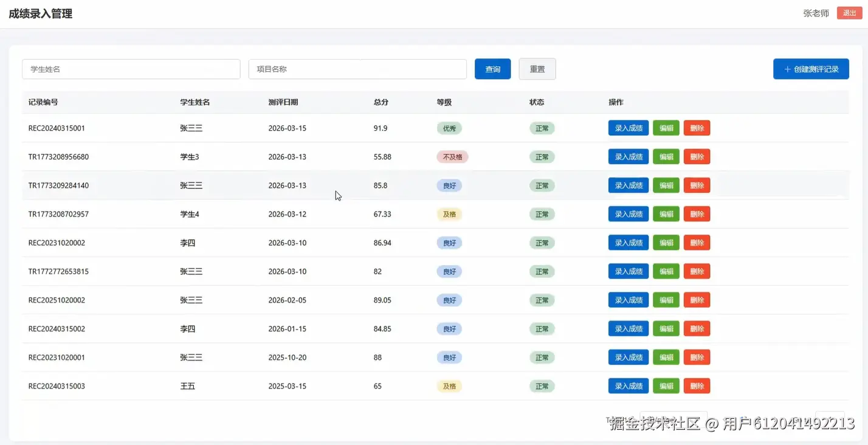Screen dimensions: 868x445
Task: Delete record REC20240315002
Action: 697,328
